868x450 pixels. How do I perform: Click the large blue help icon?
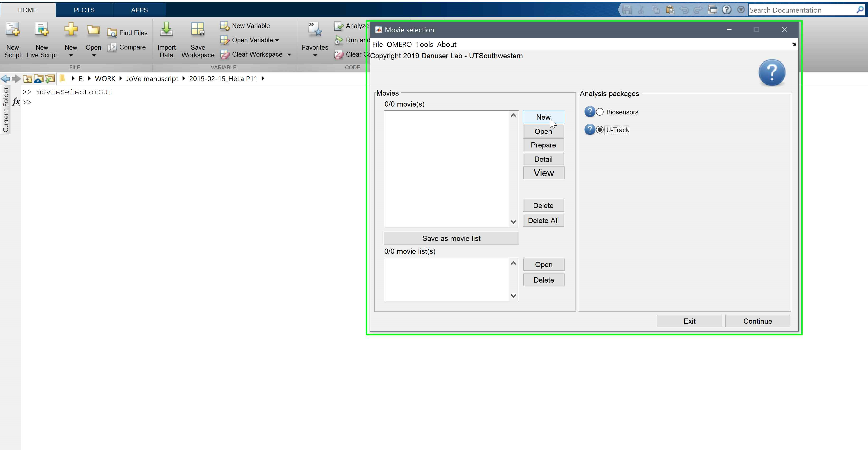772,73
